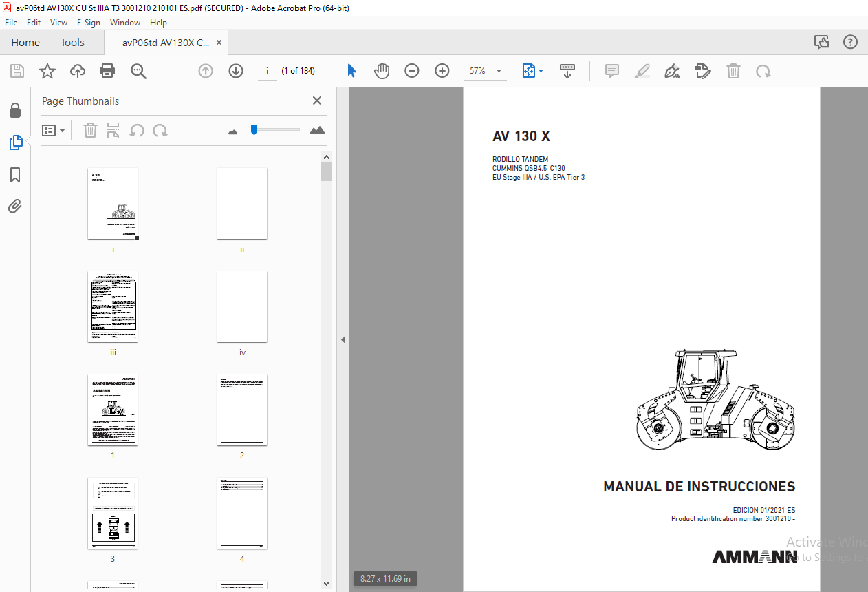Screen dimensions: 868x592
Task: Open the Bookmarks sidebar panel
Action: tap(15, 175)
